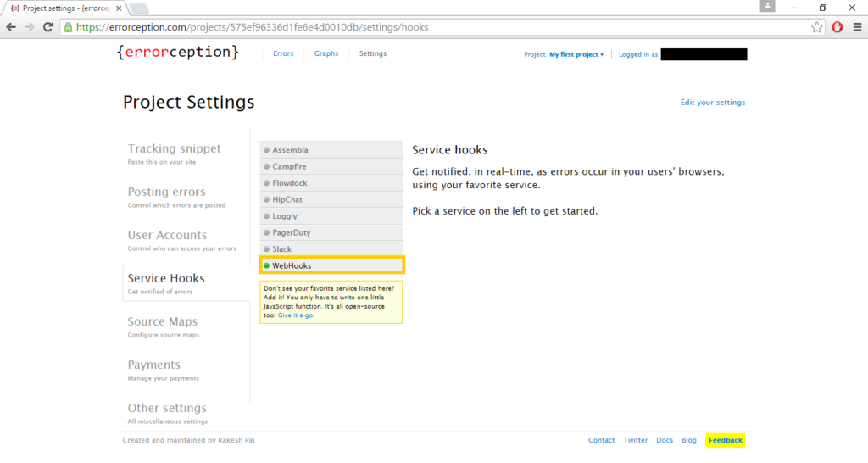868x463 pixels.
Task: Click the URL address bar
Action: tap(424, 27)
